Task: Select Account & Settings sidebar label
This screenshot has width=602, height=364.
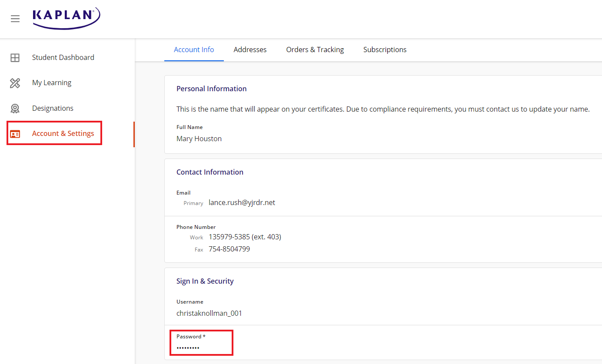Action: 63,133
